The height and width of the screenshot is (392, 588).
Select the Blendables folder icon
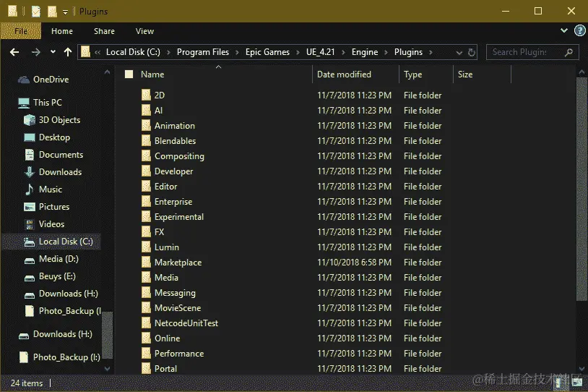click(x=146, y=141)
